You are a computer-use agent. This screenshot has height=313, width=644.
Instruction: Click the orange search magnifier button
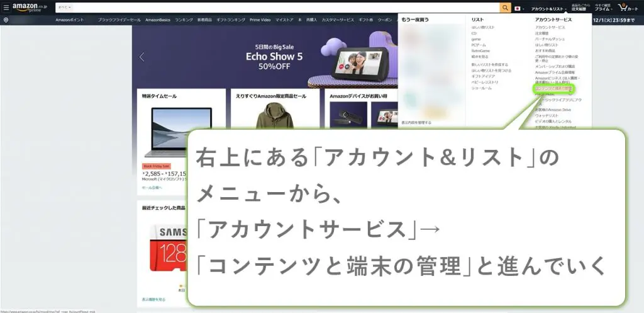505,8
